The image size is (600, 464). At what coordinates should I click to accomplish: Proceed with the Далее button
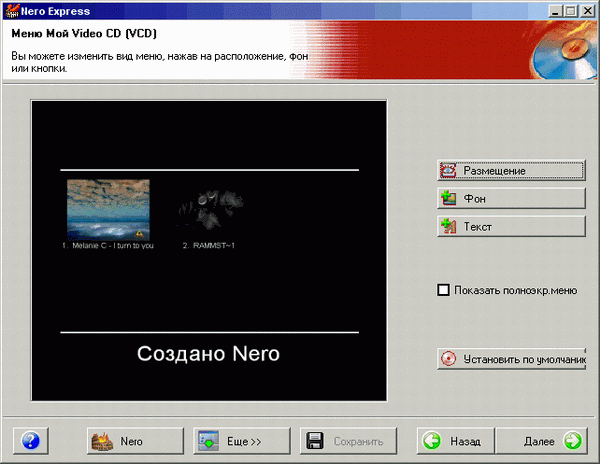click(541, 441)
